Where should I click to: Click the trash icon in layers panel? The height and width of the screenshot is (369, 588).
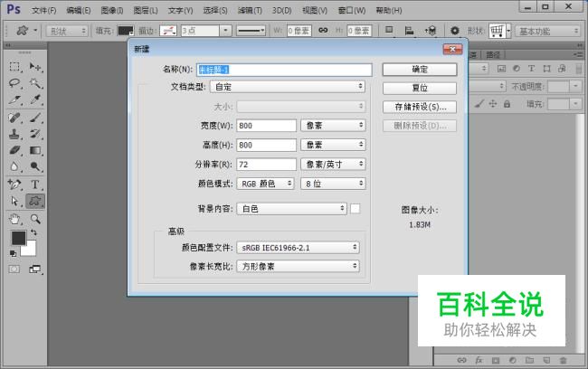coord(563,360)
